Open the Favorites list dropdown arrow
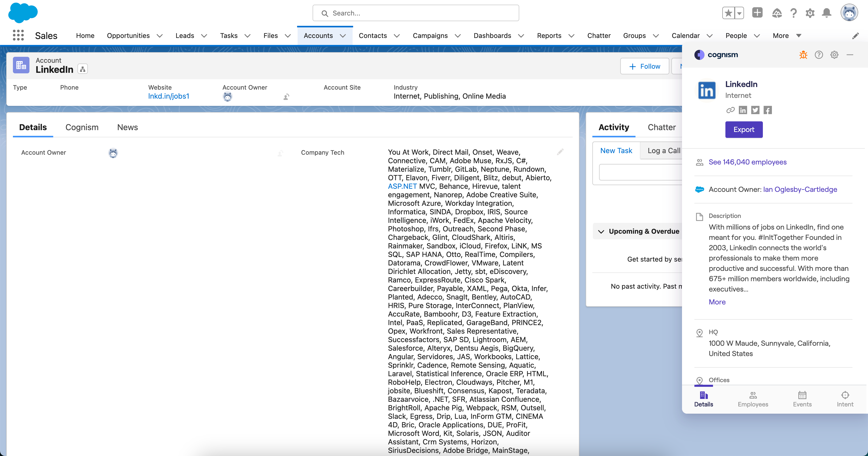The height and width of the screenshot is (456, 868). click(x=739, y=13)
